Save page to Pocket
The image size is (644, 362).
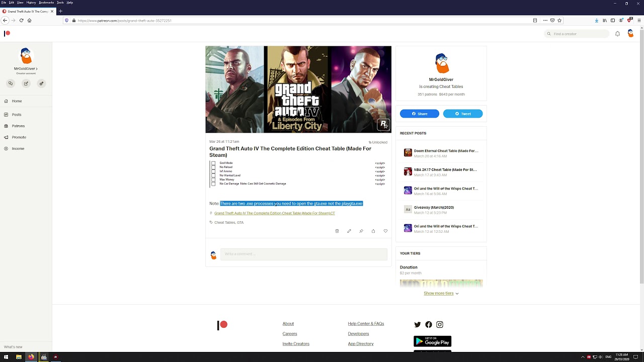click(552, 21)
